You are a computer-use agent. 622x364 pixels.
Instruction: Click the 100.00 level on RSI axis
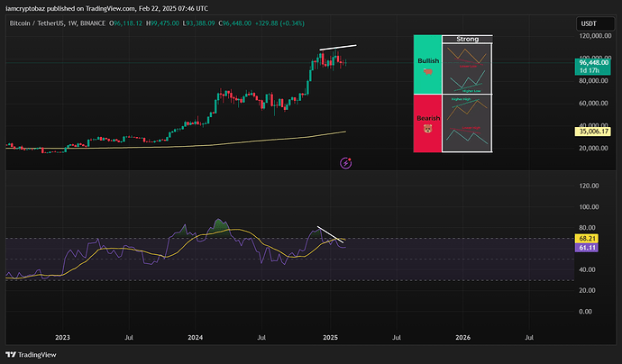click(589, 206)
